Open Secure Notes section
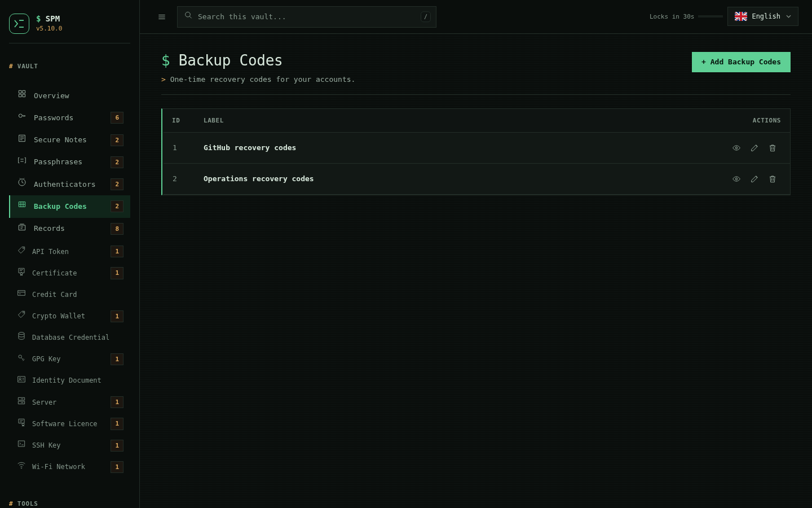812x508 pixels. click(70, 139)
